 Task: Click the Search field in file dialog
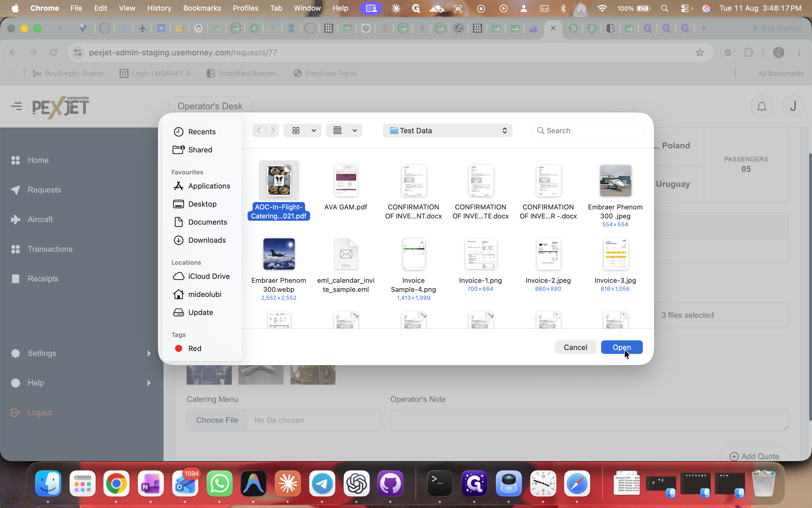[x=588, y=130]
